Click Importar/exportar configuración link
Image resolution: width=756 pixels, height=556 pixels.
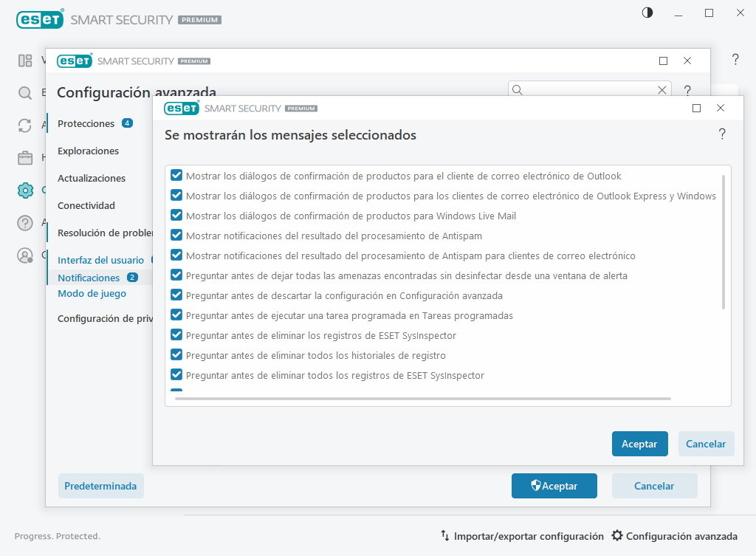522,536
